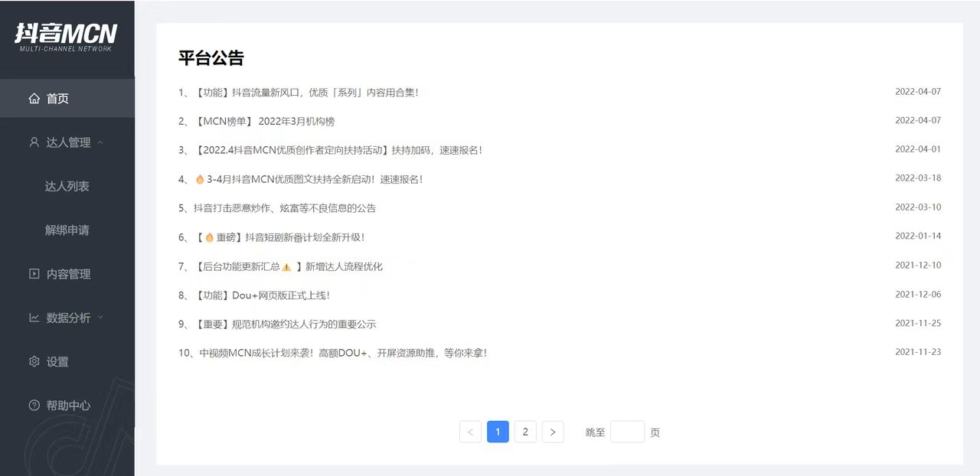Select page 1 in pagination

click(498, 432)
